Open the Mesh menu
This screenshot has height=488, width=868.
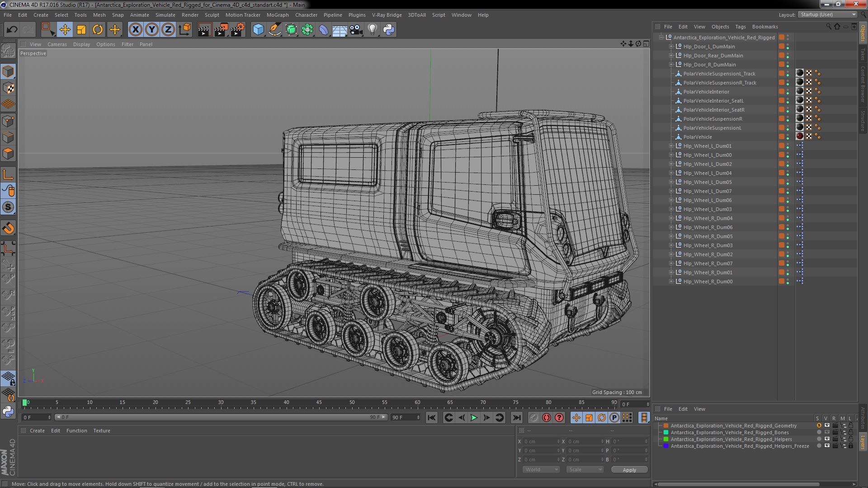99,15
